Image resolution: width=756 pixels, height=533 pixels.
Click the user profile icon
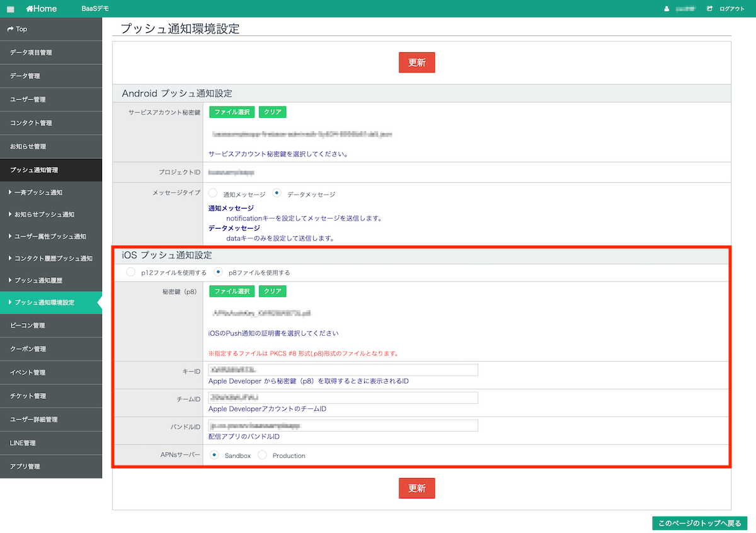[x=667, y=9]
